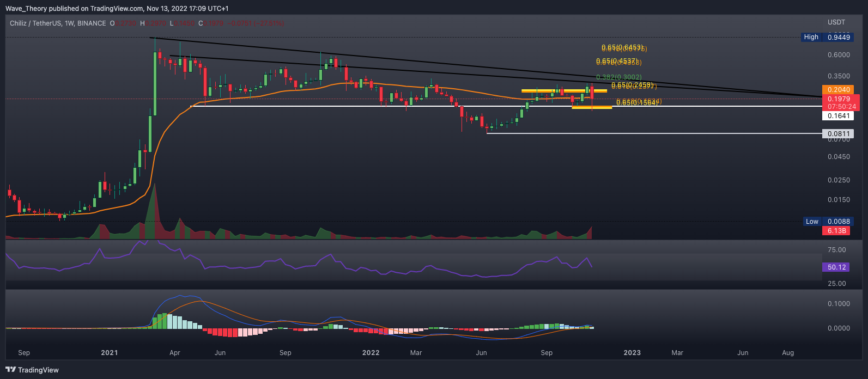
Task: Click the high value H0.2970
Action: (x=153, y=23)
